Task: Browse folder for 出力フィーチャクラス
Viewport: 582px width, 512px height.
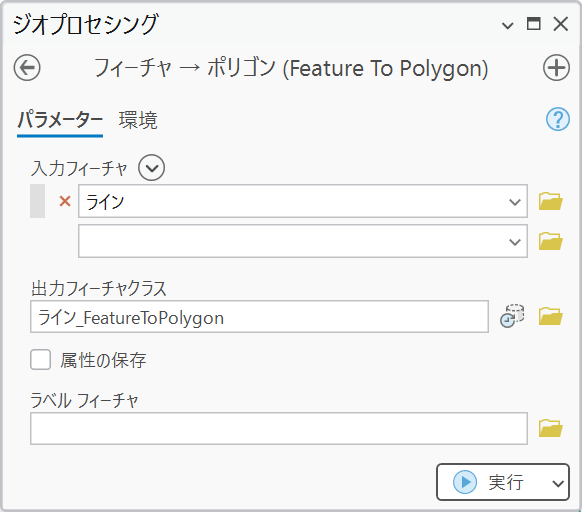Action: [550, 316]
